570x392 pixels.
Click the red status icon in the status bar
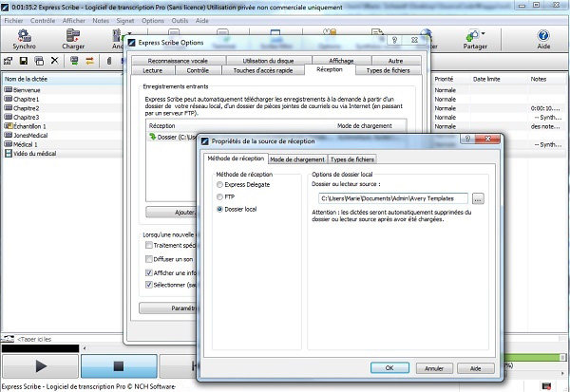pyautogui.click(x=546, y=386)
